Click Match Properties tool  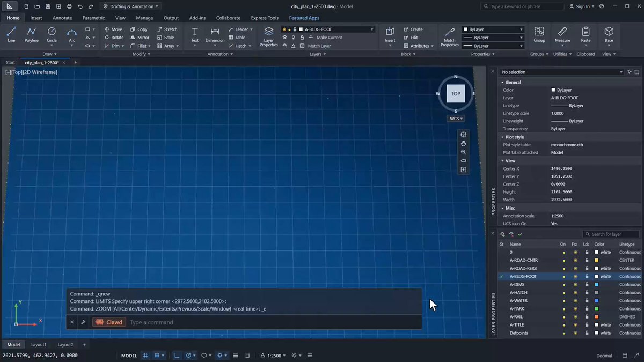click(450, 36)
